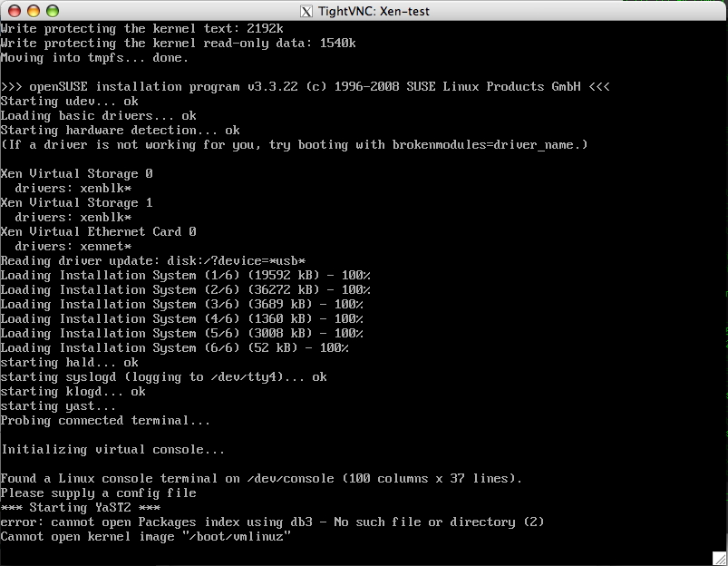The image size is (728, 566).
Task: Click Loading Installation System (1/6) line
Action: (185, 275)
